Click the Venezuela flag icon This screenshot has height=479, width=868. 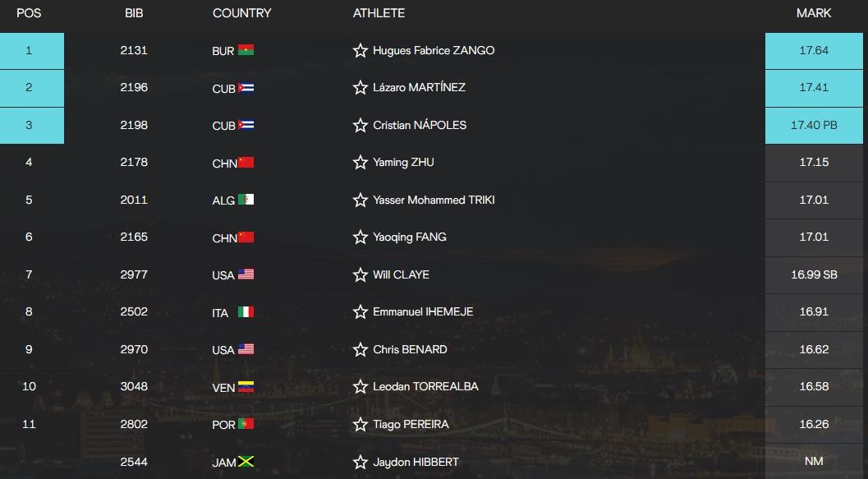[246, 387]
